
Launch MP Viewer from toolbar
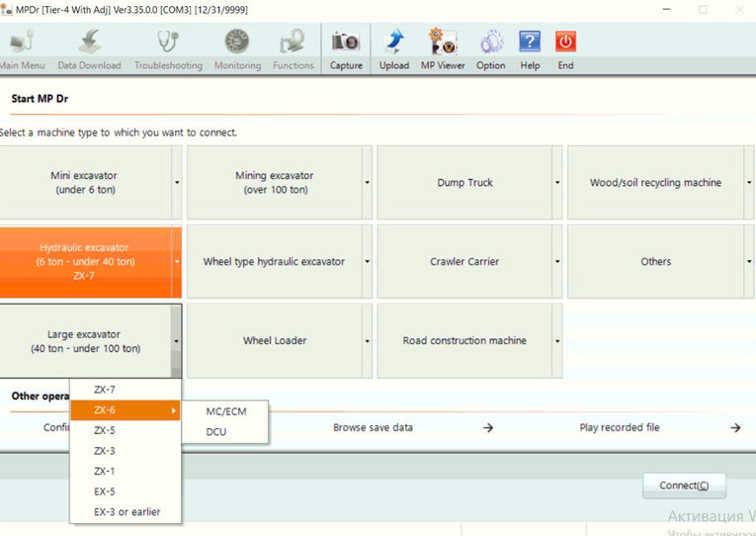[443, 44]
